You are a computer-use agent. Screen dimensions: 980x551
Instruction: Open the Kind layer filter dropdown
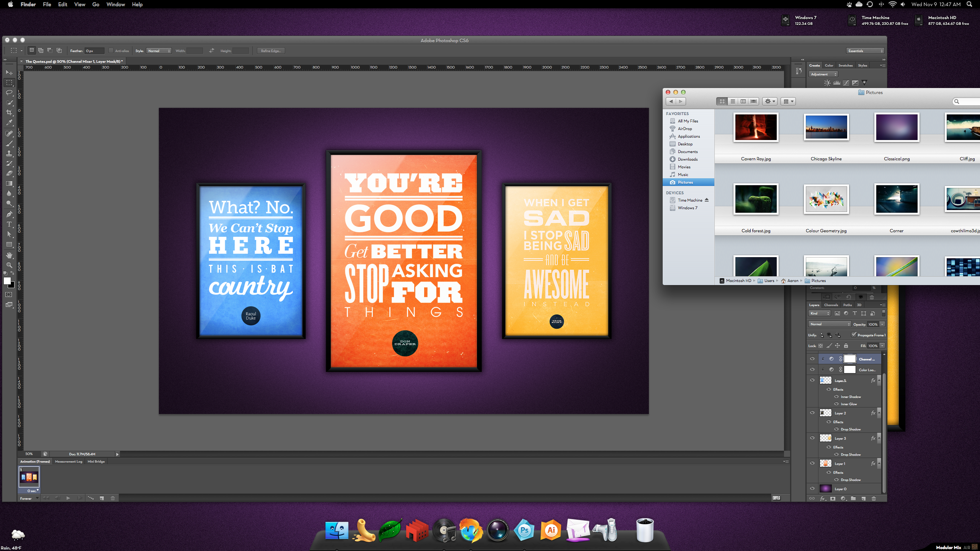820,313
